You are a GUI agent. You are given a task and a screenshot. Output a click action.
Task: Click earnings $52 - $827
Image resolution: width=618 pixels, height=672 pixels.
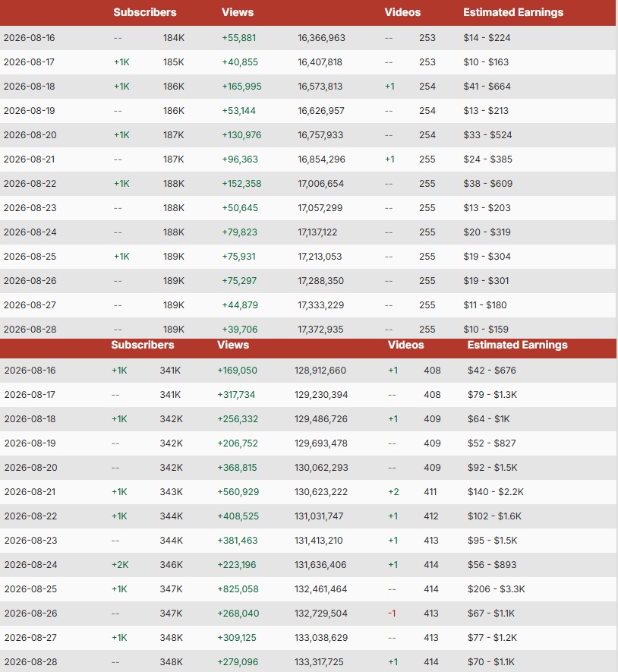click(x=491, y=443)
